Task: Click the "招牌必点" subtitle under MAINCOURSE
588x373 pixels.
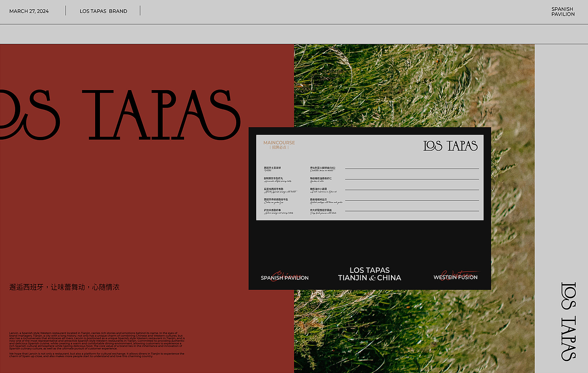Action: tap(279, 147)
